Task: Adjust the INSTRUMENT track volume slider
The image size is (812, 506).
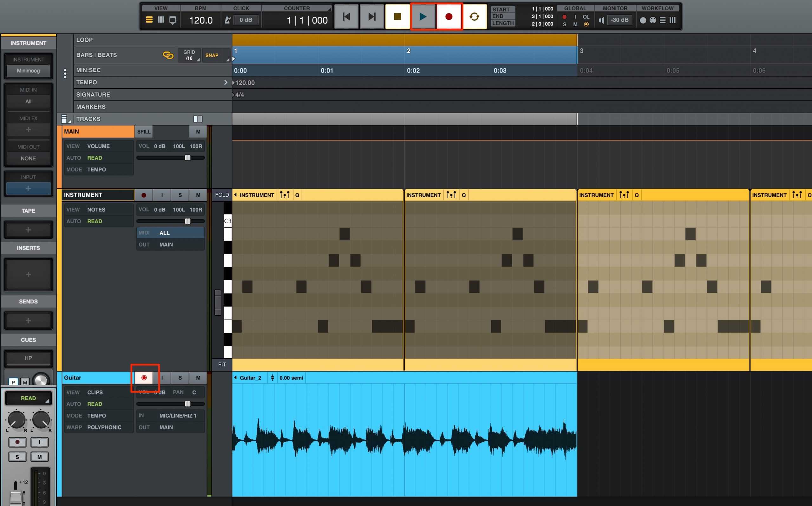Action: 187,221
